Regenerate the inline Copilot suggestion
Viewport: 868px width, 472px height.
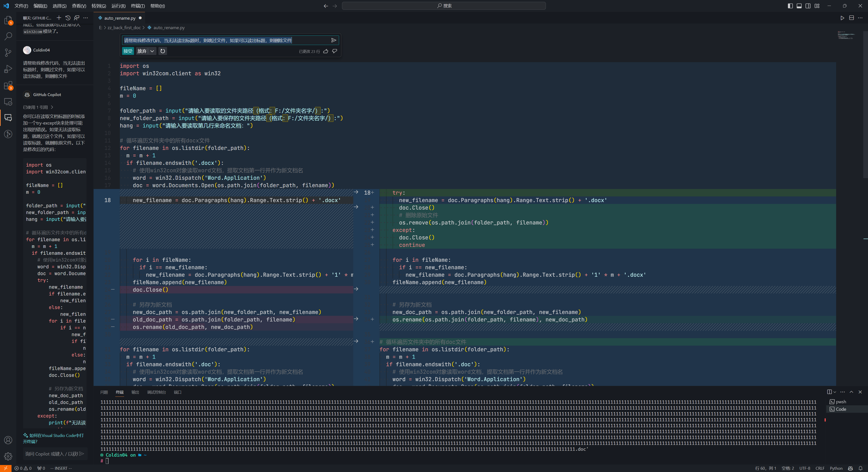click(x=163, y=51)
